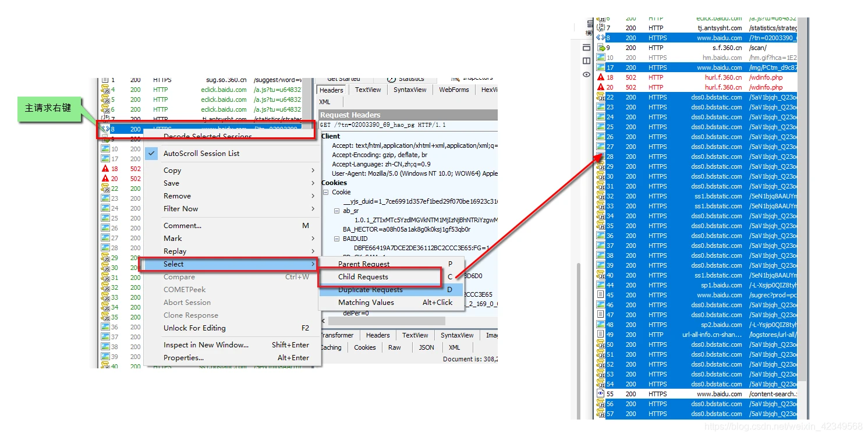868x437 pixels.
Task: Choose Duplicate Requests in the submenu
Action: coord(391,290)
